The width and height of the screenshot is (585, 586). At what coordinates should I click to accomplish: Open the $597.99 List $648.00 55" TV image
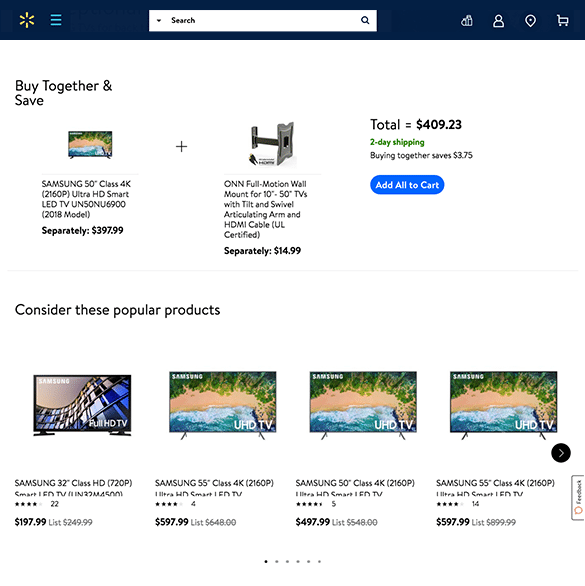point(223,405)
